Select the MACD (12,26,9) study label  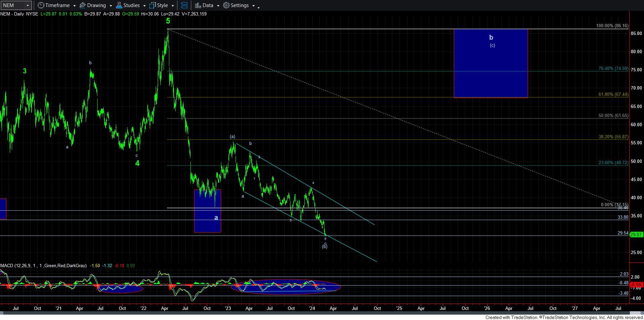pyautogui.click(x=43, y=265)
